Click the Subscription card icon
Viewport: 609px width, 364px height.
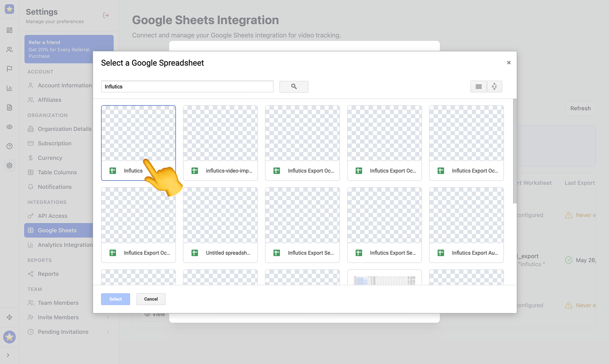click(x=31, y=143)
